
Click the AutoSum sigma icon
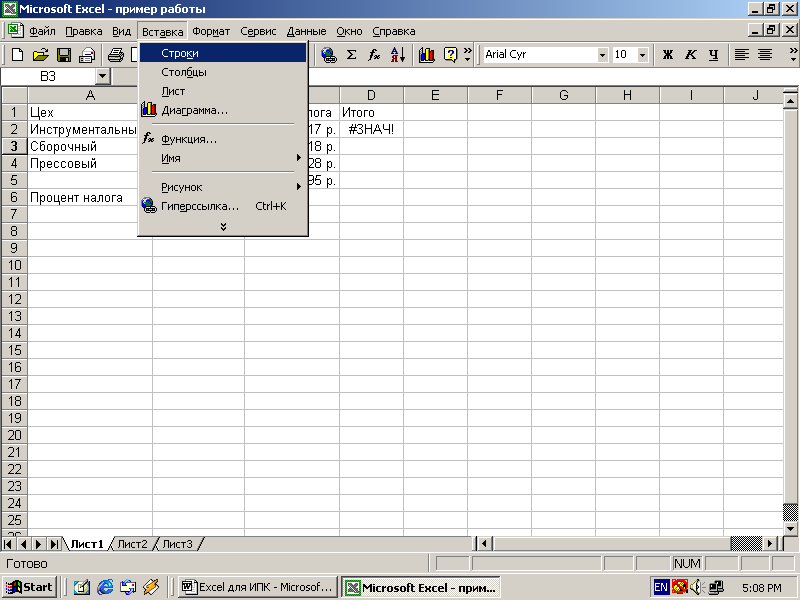click(352, 55)
